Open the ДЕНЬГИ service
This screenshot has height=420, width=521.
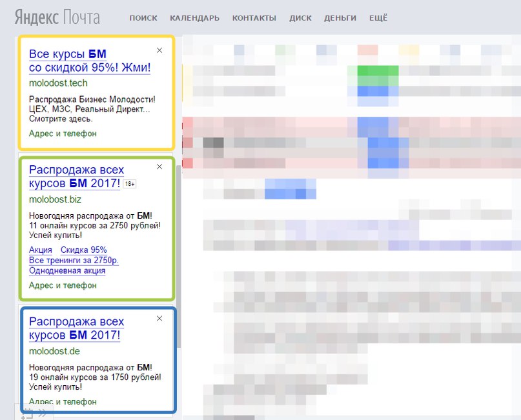pos(340,18)
